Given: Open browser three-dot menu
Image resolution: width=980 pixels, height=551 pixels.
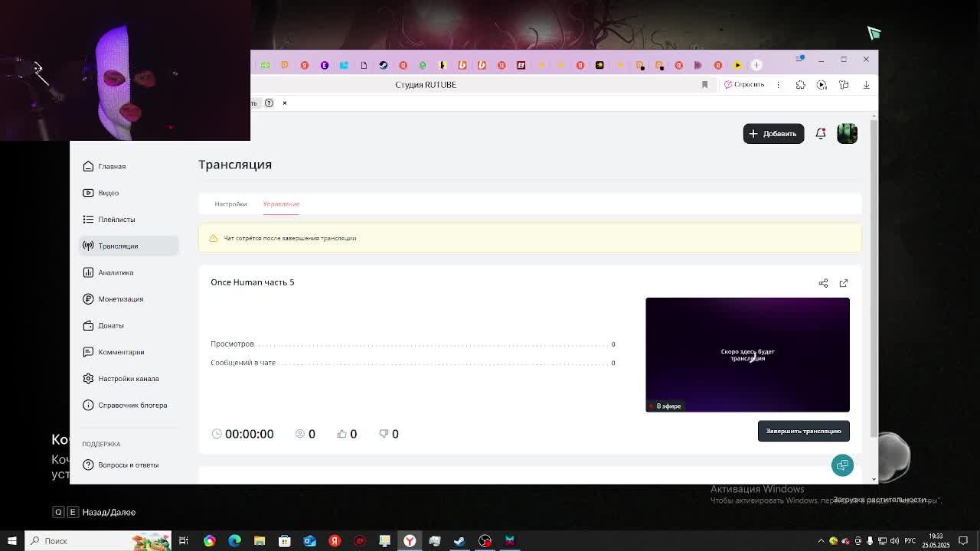Looking at the screenshot, I should point(779,85).
